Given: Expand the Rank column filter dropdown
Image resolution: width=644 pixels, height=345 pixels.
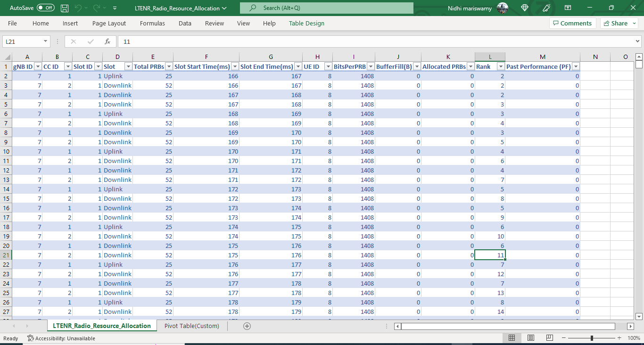Looking at the screenshot, I should 500,66.
